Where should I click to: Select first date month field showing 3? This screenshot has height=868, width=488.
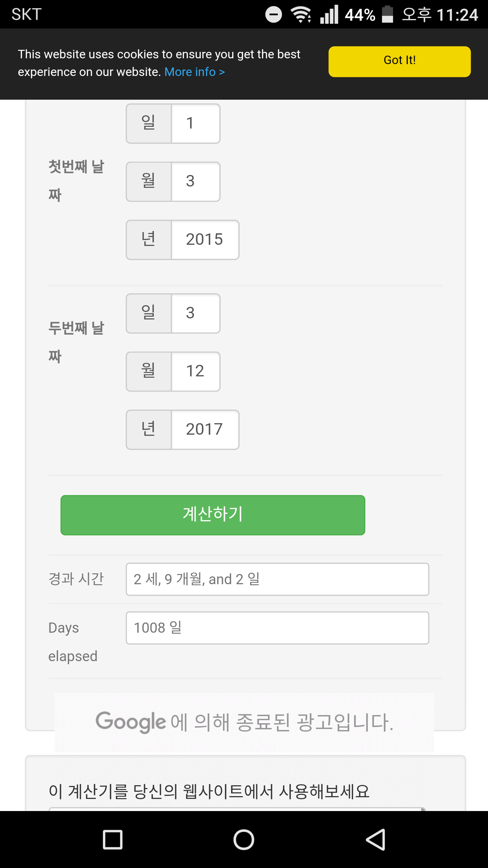click(196, 182)
